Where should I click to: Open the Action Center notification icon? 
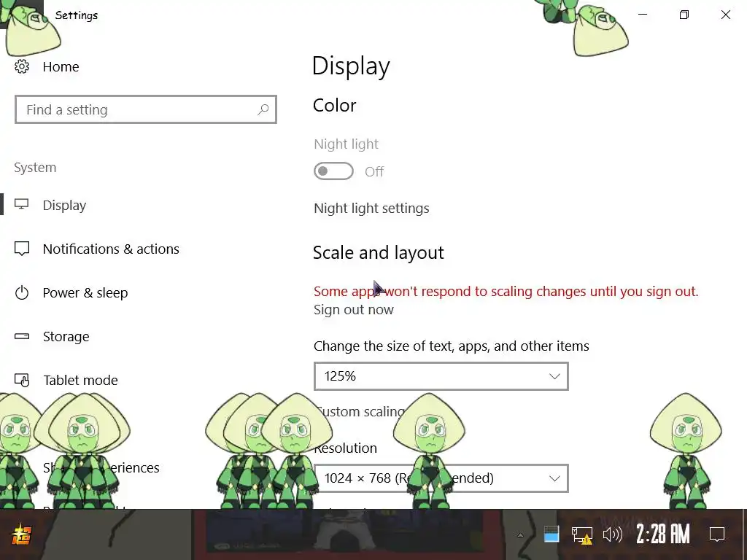click(717, 534)
